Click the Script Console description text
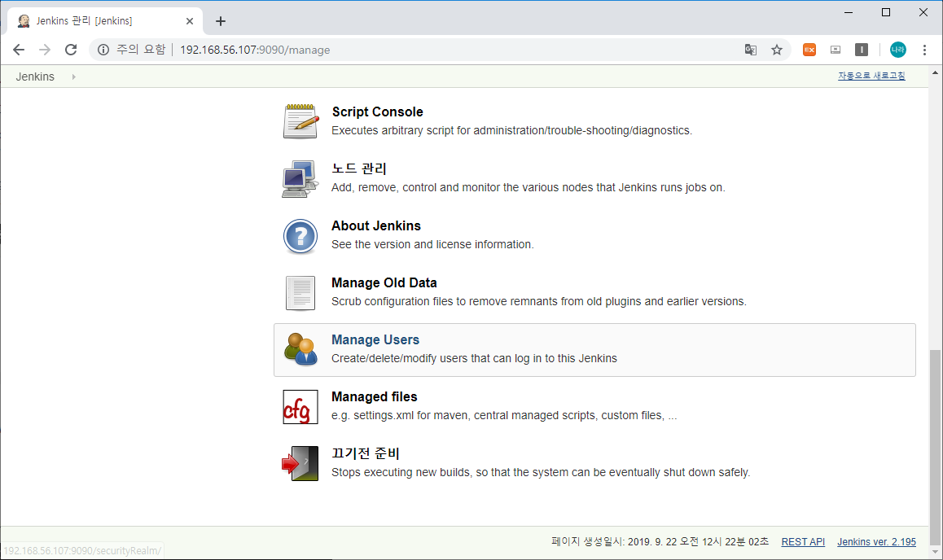This screenshot has height=560, width=943. coord(511,130)
